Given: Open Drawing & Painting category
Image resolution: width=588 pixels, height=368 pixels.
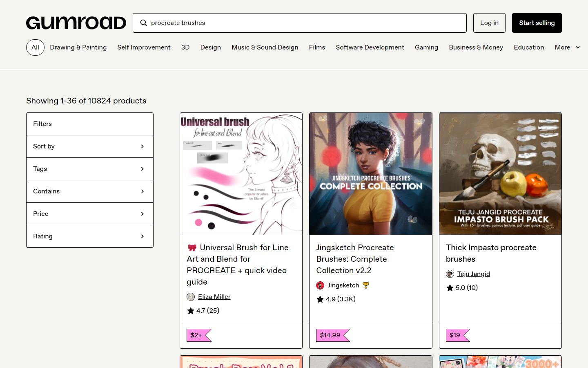Looking at the screenshot, I should (x=78, y=47).
